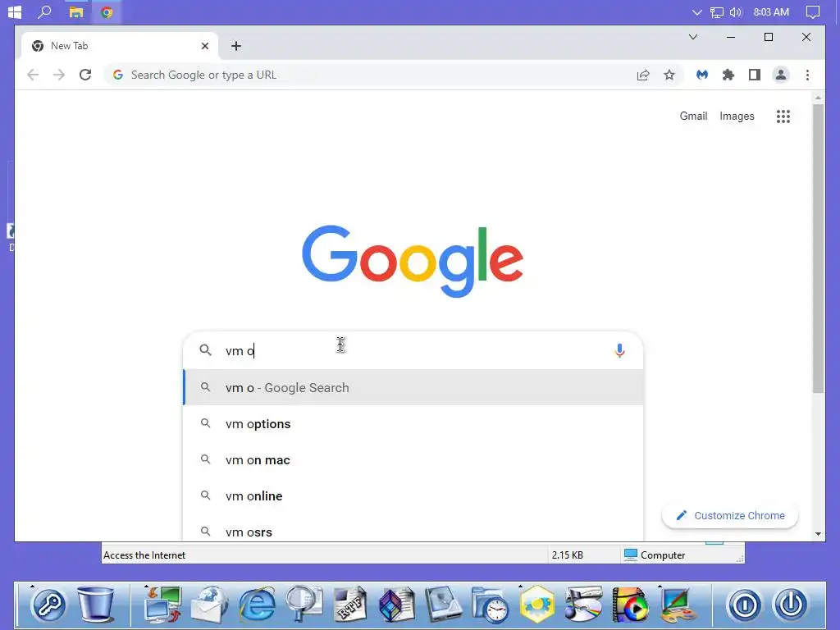
Task: Open the network computers dock icon
Action: click(x=163, y=605)
